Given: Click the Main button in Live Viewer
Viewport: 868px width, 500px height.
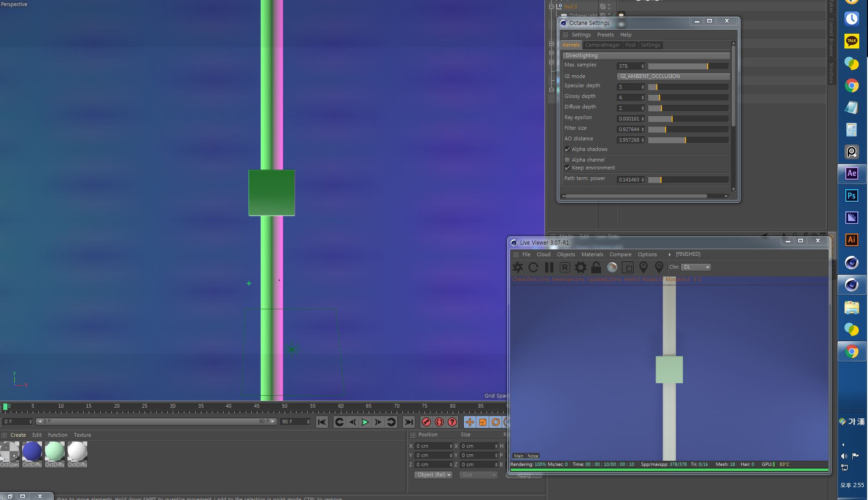Looking at the screenshot, I should (x=519, y=456).
